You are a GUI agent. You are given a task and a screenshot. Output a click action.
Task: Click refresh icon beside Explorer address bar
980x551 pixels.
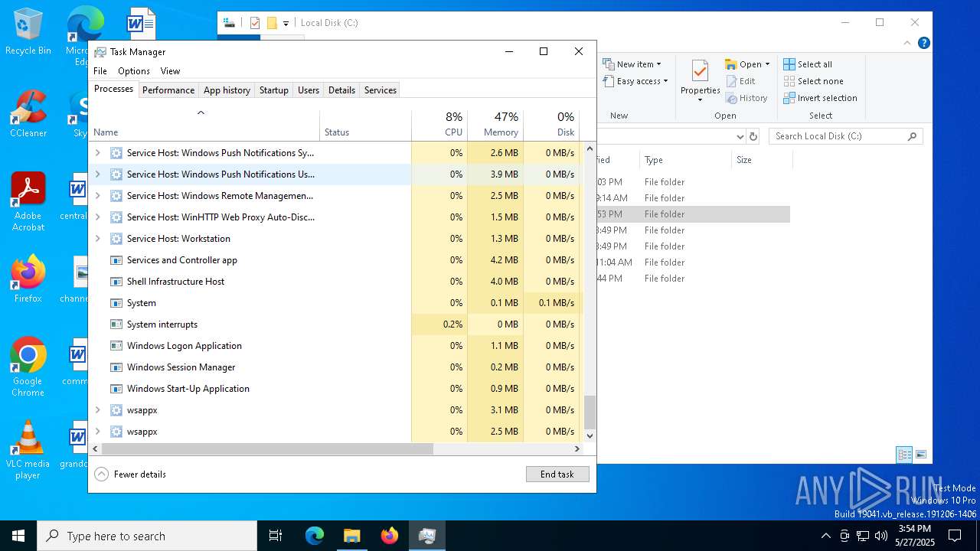(x=753, y=136)
